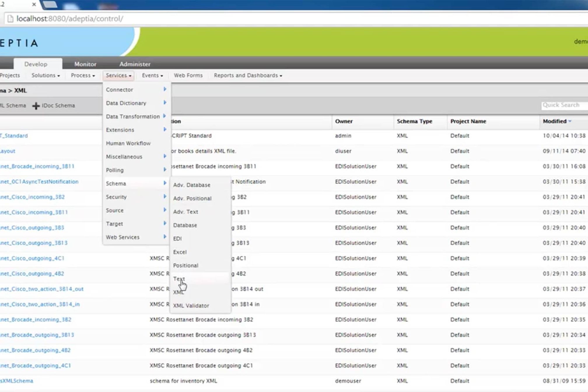
Task: Open net_Cisco_incoming_3B2 schema link
Action: coord(32,197)
